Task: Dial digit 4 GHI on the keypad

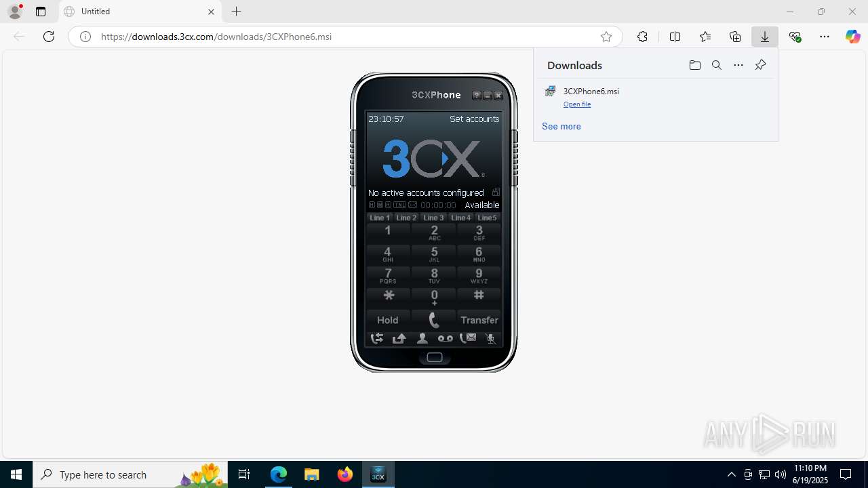Action: (x=388, y=254)
